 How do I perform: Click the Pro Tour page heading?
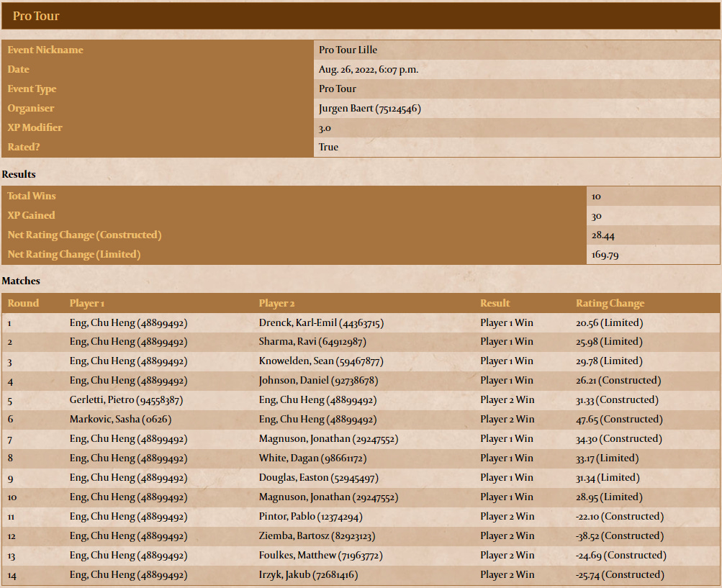(x=36, y=16)
